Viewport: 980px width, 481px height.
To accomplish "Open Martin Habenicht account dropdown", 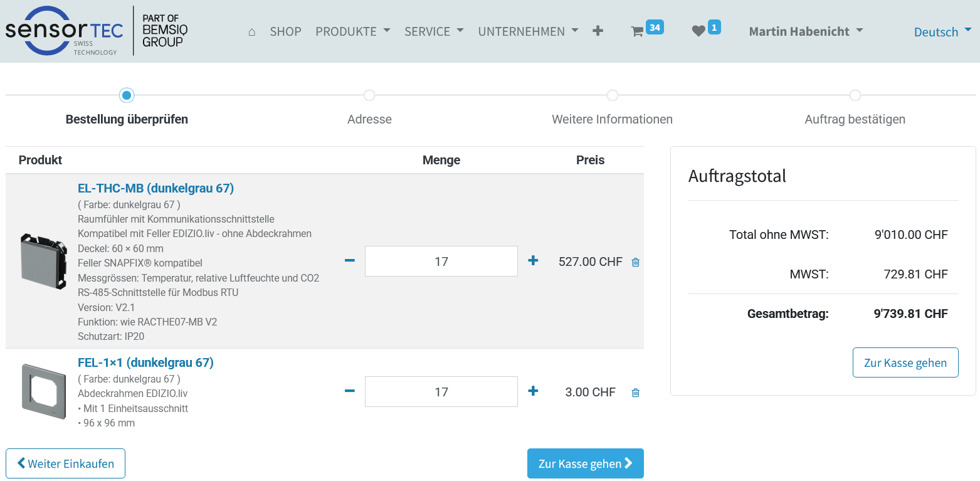I will tap(806, 31).
